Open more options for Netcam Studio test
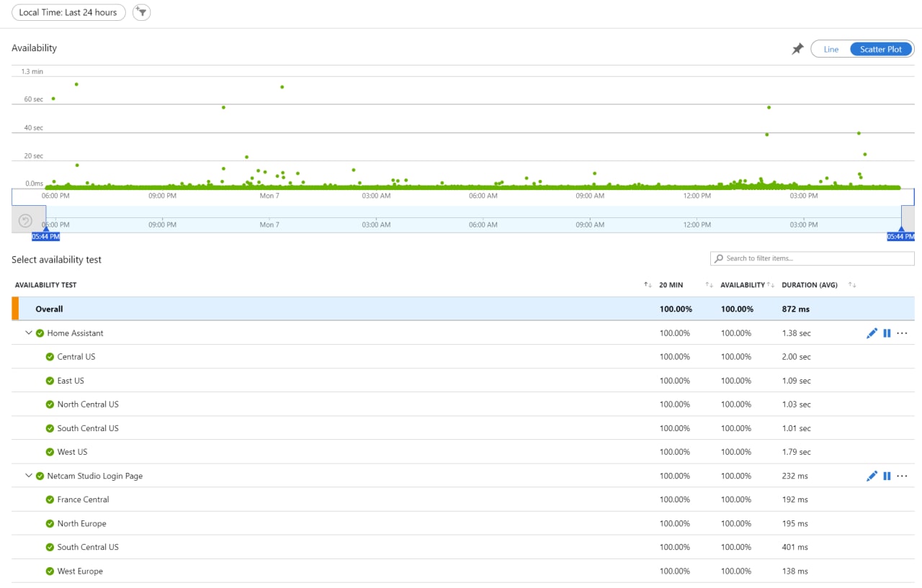This screenshot has height=588, width=922. [x=902, y=476]
